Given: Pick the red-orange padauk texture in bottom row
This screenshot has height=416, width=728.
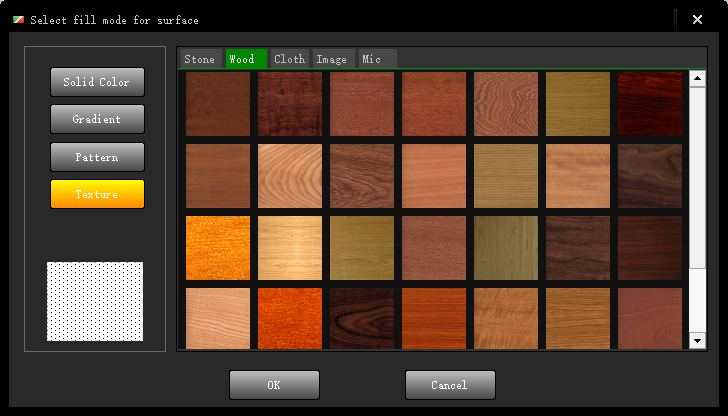Looking at the screenshot, I should [290, 319].
